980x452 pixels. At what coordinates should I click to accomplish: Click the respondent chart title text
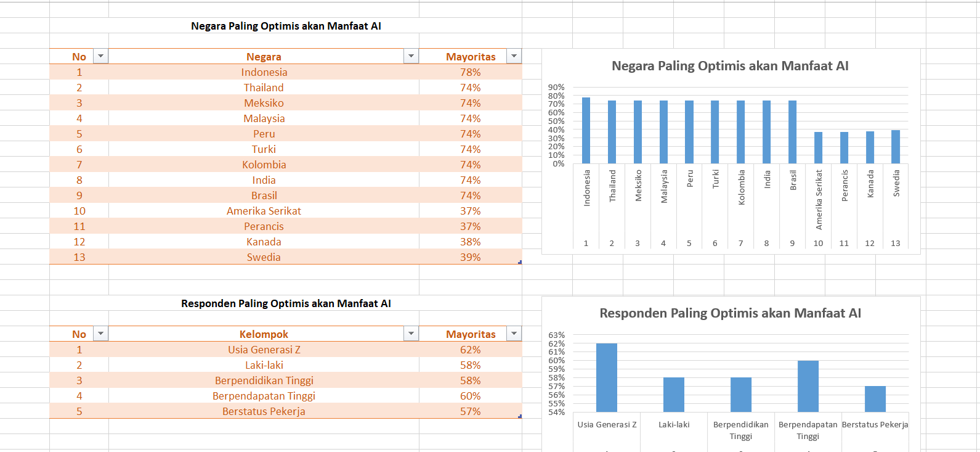point(730,313)
